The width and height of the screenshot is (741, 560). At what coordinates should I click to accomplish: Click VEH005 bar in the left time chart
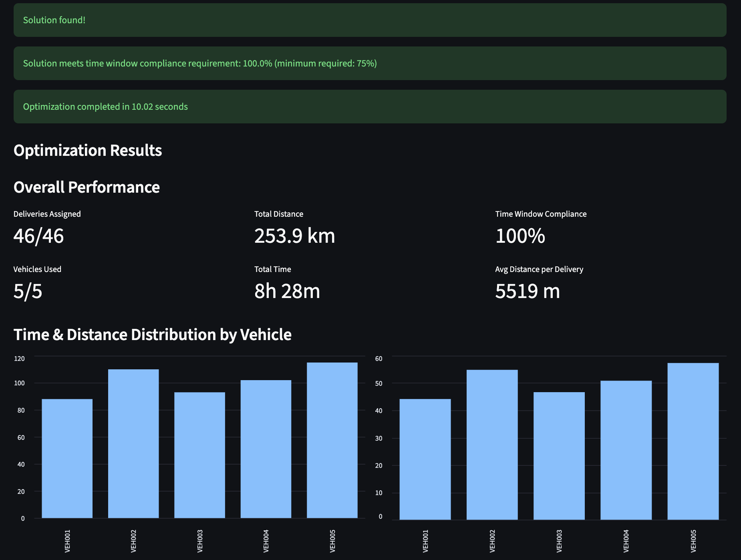point(332,440)
